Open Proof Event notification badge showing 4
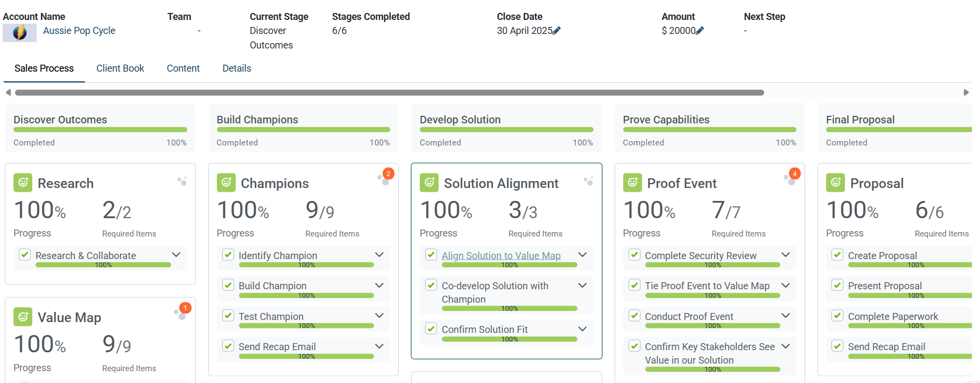 (794, 173)
